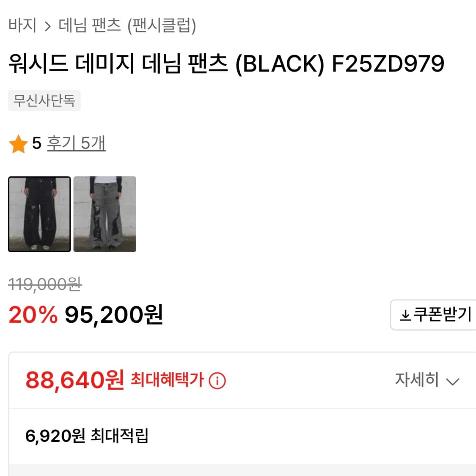Expand the 자세히 benefits details section

coord(427,380)
